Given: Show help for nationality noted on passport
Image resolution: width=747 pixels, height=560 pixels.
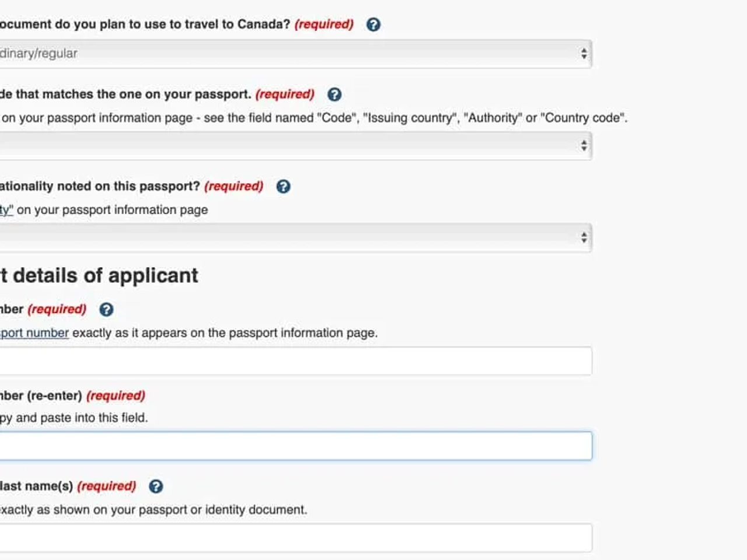Looking at the screenshot, I should coord(283,187).
